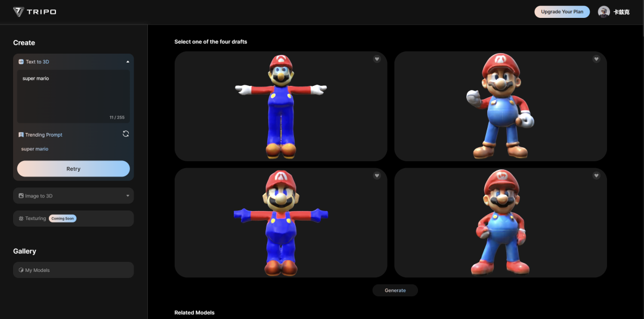Screen dimensions: 644x319
Task: Favorite the T-pose Mario draft with blue hands
Action: pyautogui.click(x=377, y=176)
